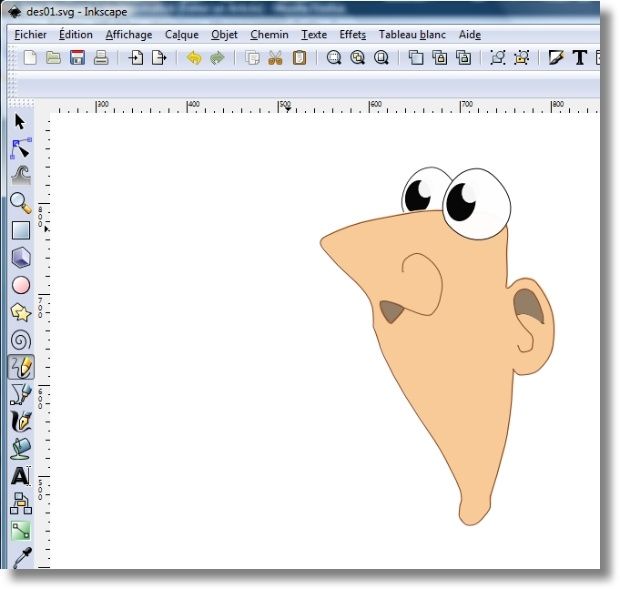Click the scissors cut icon
This screenshot has height=589, width=620.
(275, 58)
